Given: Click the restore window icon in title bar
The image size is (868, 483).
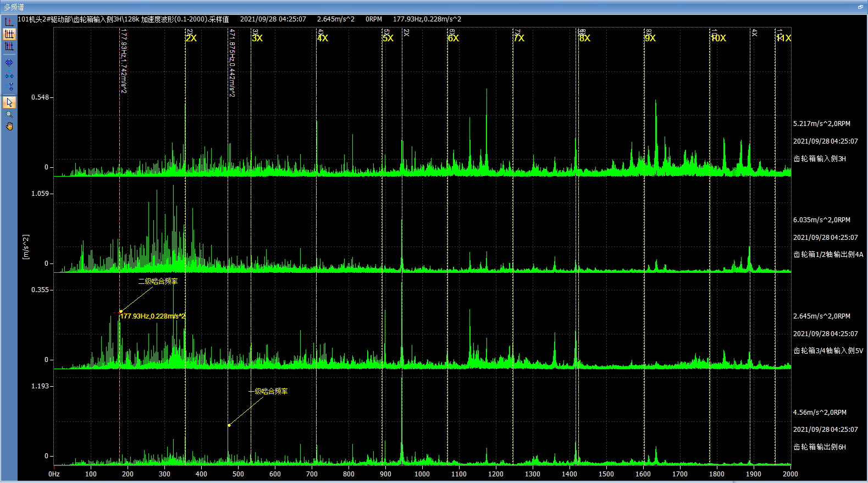Looking at the screenshot, I should tap(860, 7).
